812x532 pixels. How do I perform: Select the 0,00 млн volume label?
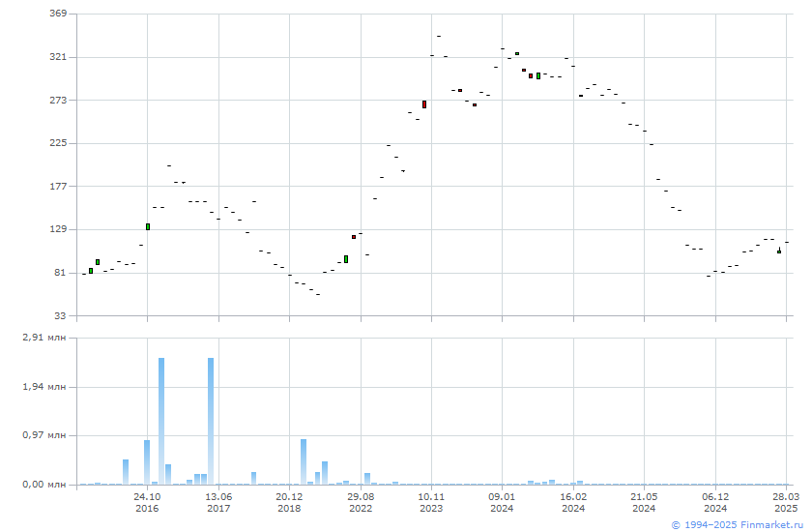pyautogui.click(x=44, y=485)
